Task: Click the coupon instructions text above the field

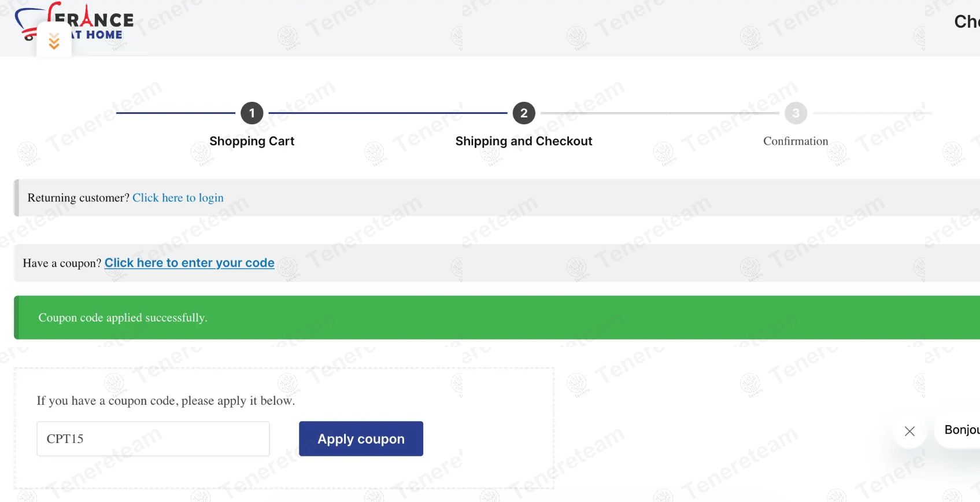Action: [x=166, y=401]
